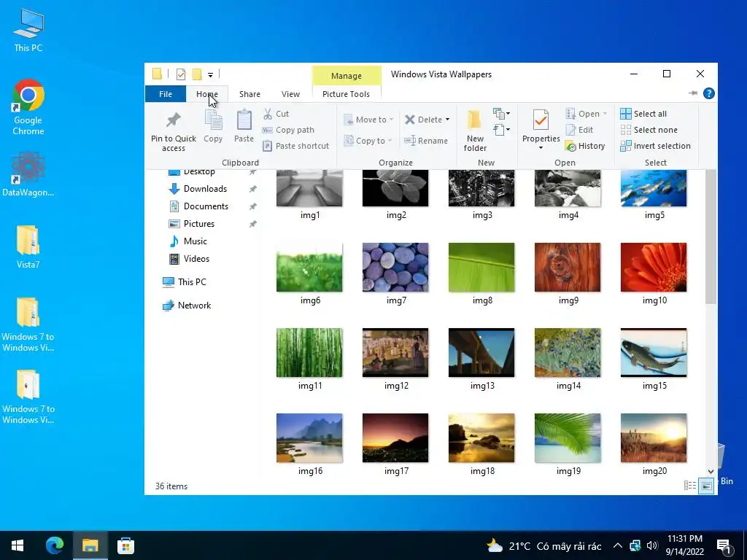This screenshot has width=747, height=560.
Task: Click quick access New folder icon in title bar
Action: coord(197,74)
